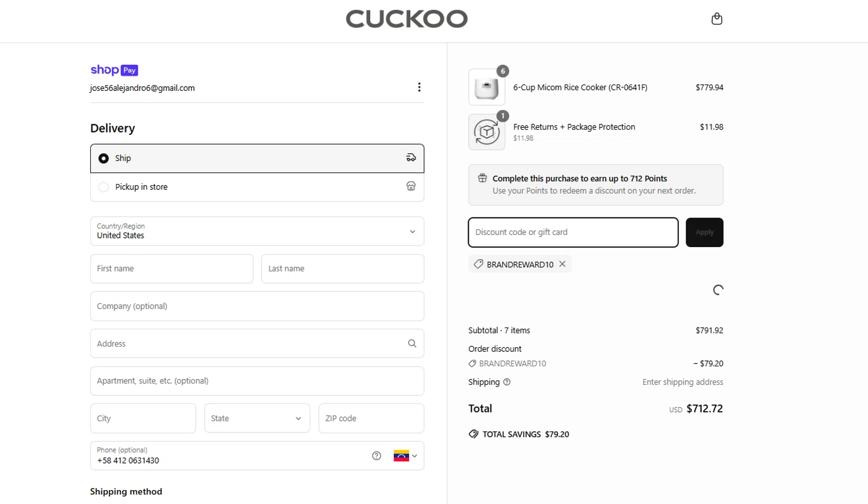Click the search magnifier in Address field
868x504 pixels.
(412, 343)
